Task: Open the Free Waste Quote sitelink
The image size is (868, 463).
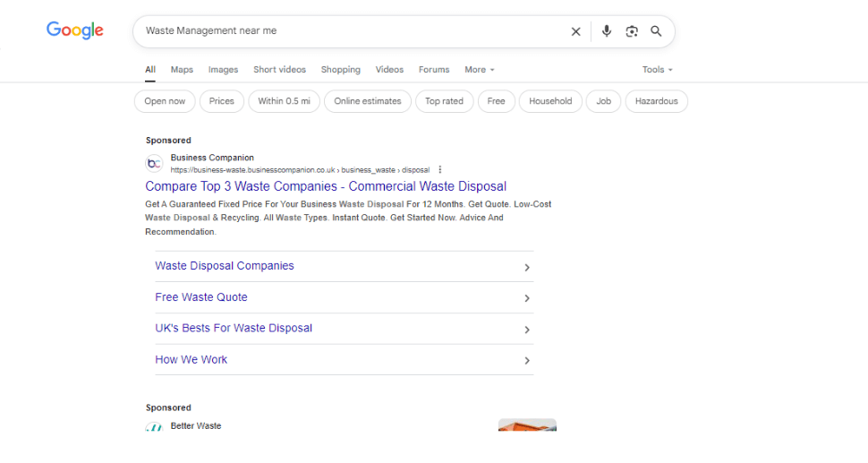Action: [201, 297]
